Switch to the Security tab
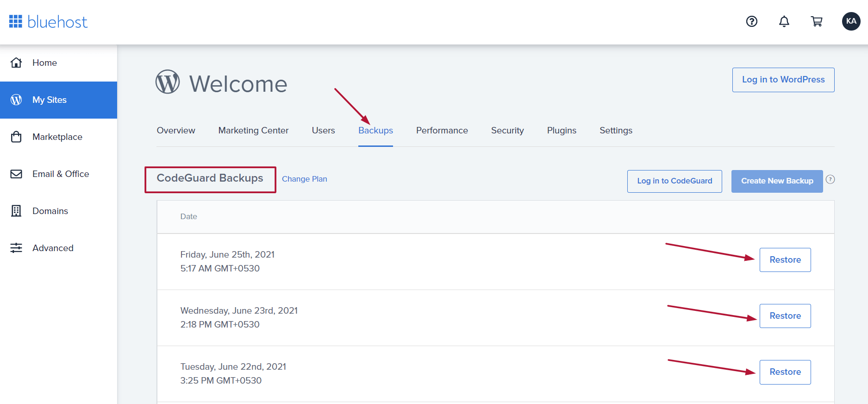Screen dimensions: 868x404 pos(507,131)
